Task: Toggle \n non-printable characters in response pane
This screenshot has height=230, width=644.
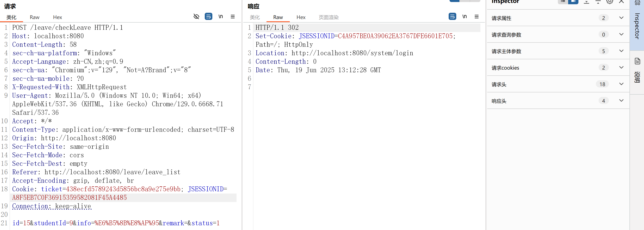Action: pos(464,17)
